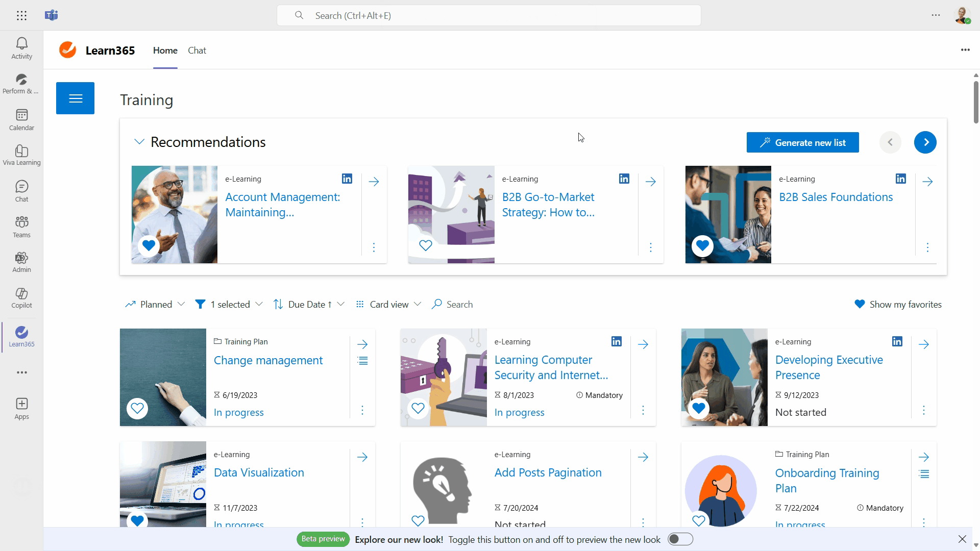
Task: Click the Learn365 logo icon
Action: [67, 50]
